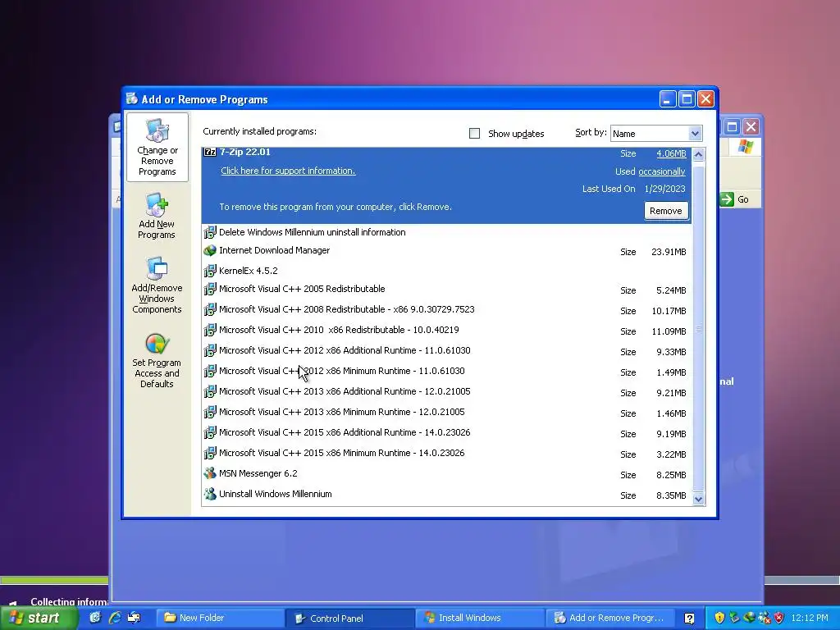This screenshot has width=840, height=630.
Task: Switch to Control Panel taskbar button
Action: click(350, 618)
